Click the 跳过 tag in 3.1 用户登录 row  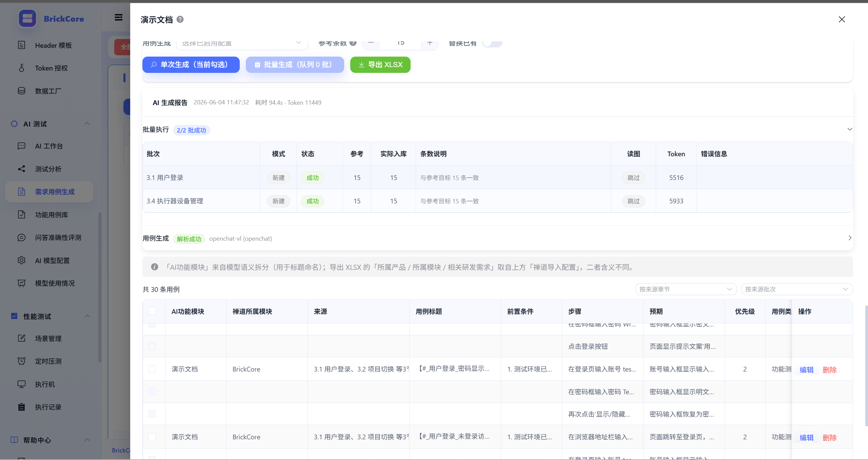point(633,178)
